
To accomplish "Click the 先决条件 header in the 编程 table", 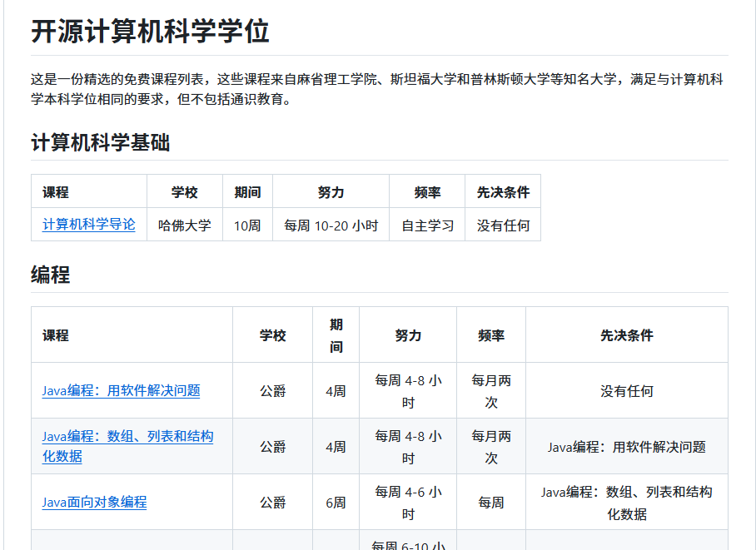I will point(627,335).
